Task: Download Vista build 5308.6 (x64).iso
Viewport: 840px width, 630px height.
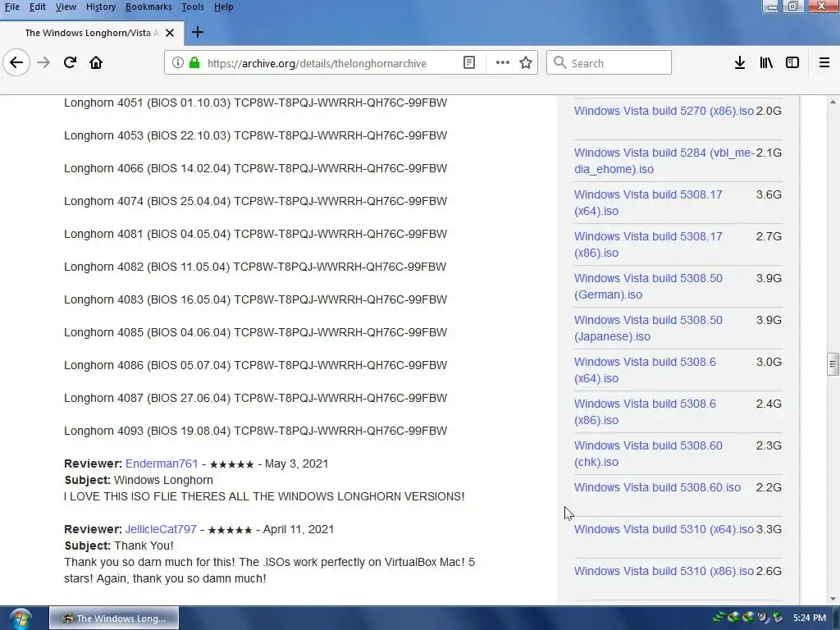Action: point(645,370)
